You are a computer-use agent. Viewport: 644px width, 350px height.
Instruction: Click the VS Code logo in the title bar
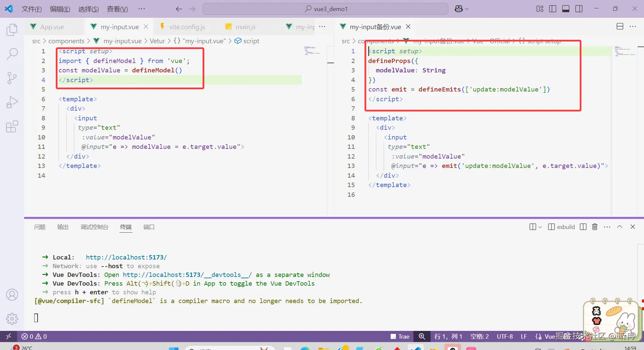pyautogui.click(x=9, y=9)
